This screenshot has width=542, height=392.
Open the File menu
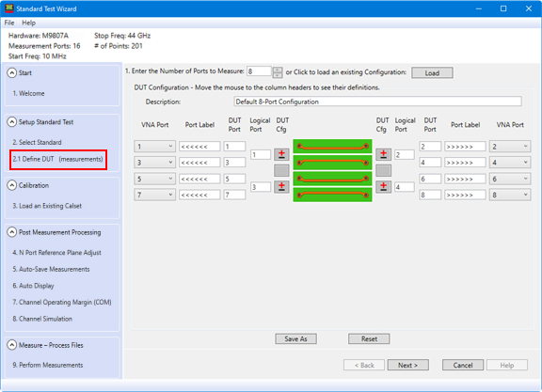[x=9, y=23]
